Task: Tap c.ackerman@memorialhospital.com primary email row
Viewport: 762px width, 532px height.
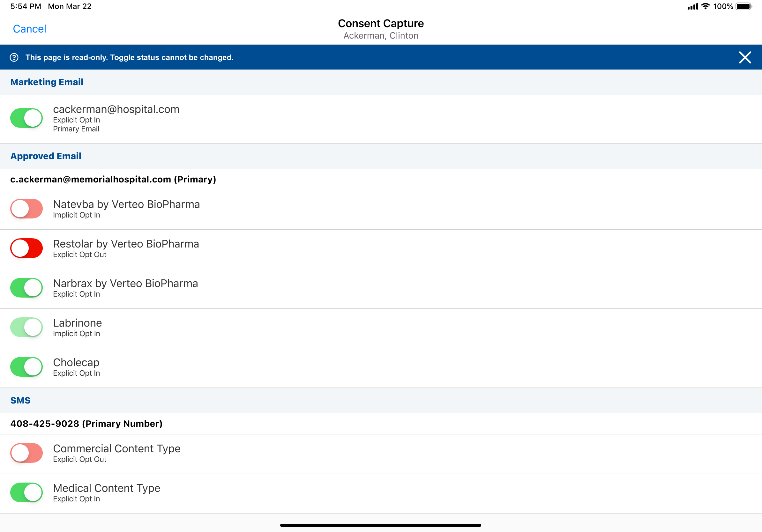Action: pos(113,180)
